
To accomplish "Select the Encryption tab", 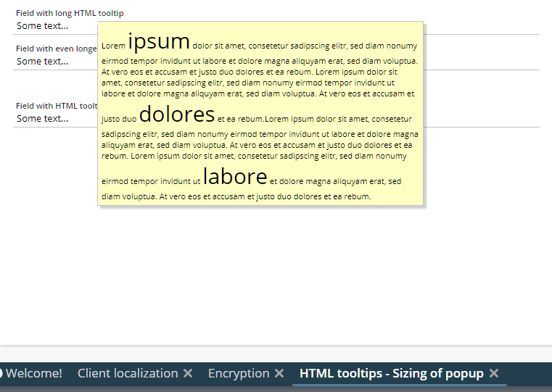I will pos(238,373).
